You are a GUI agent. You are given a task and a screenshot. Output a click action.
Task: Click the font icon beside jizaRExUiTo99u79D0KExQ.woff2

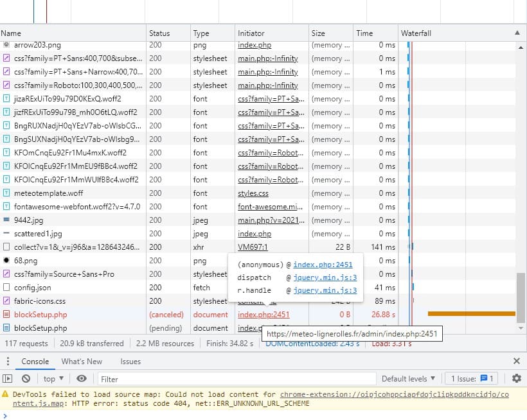click(6, 98)
